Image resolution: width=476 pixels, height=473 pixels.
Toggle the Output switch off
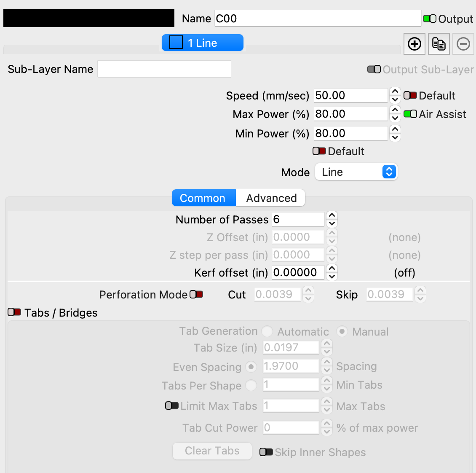pos(430,19)
